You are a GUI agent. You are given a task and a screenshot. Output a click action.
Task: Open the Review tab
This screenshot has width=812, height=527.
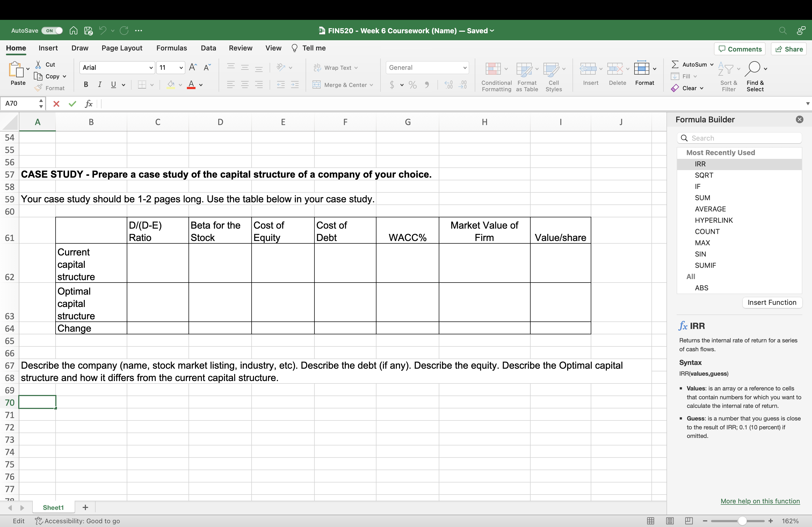[x=241, y=48]
